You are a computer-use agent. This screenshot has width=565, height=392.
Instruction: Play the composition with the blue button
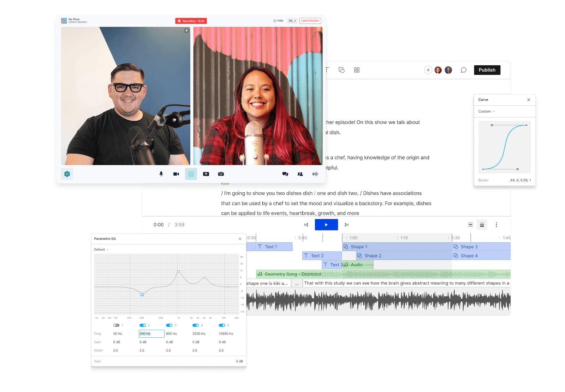[326, 225]
